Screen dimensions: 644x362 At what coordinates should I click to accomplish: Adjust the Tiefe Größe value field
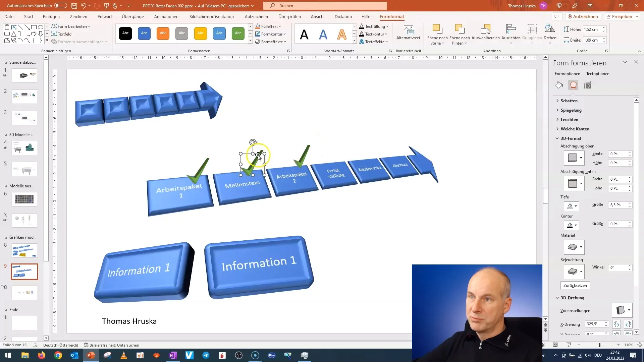point(618,204)
